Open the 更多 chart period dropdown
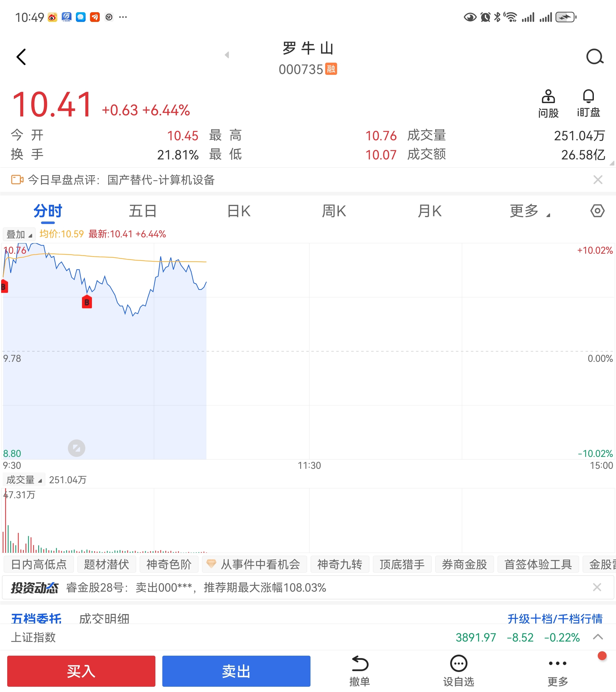 [529, 211]
